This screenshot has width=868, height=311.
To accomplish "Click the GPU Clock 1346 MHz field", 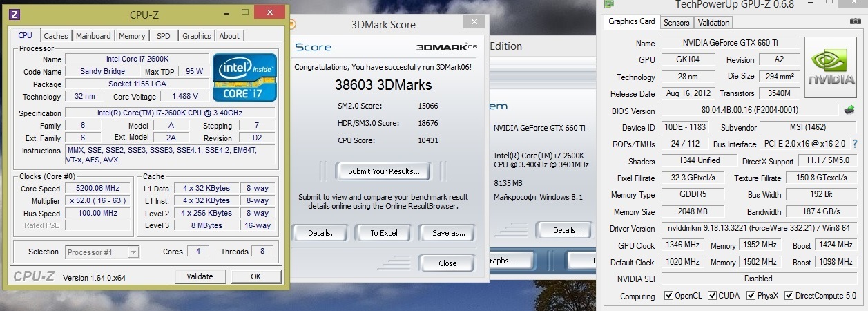I will point(684,245).
